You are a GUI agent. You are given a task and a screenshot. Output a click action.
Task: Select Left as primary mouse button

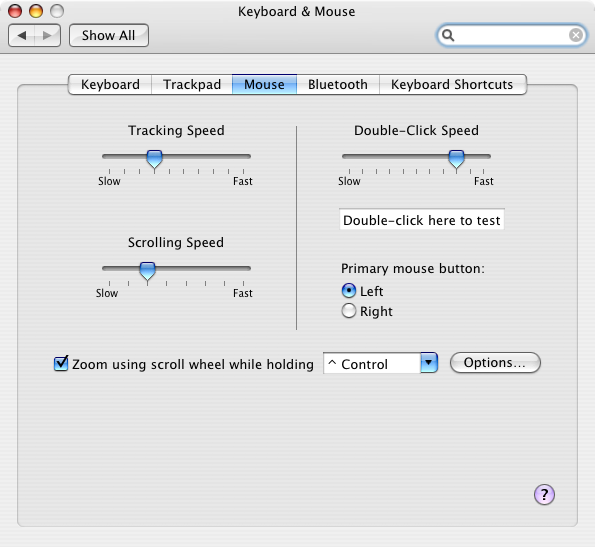coord(349,291)
